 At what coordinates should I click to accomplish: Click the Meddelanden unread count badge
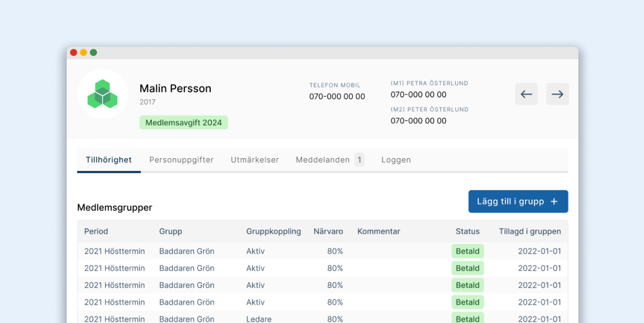(359, 160)
